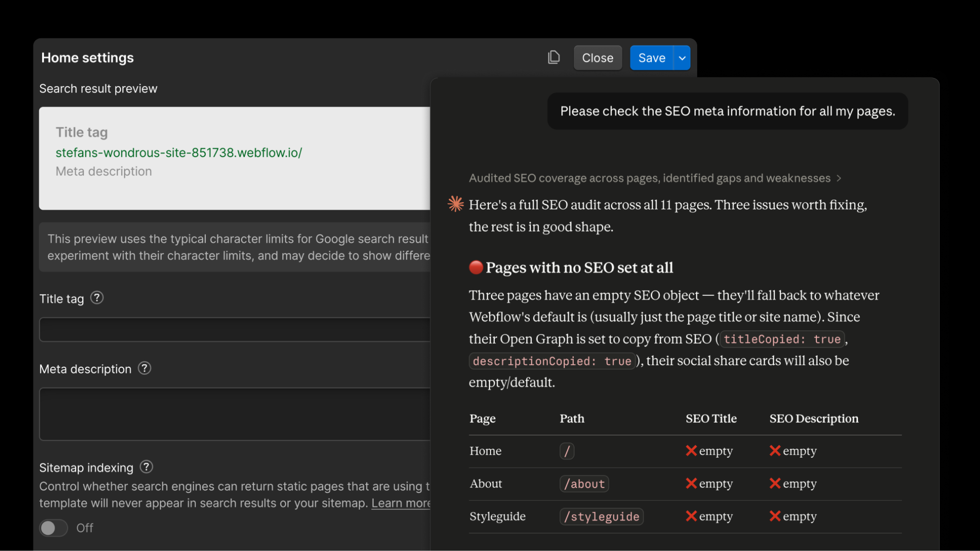Open the Learn more link

coord(401,503)
